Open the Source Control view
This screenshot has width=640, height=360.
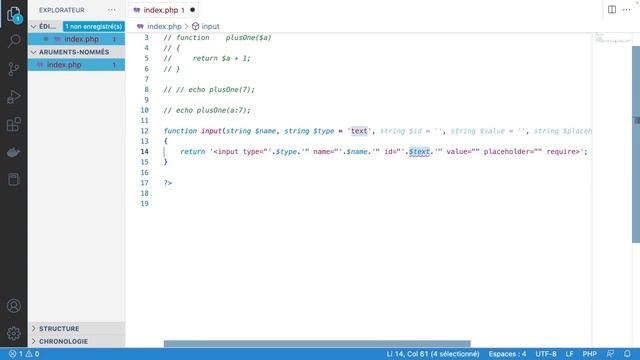pyautogui.click(x=14, y=69)
